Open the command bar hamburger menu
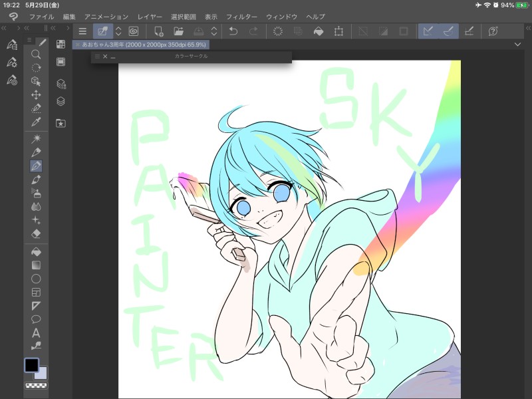Screen dimensions: 532x399 (82, 31)
